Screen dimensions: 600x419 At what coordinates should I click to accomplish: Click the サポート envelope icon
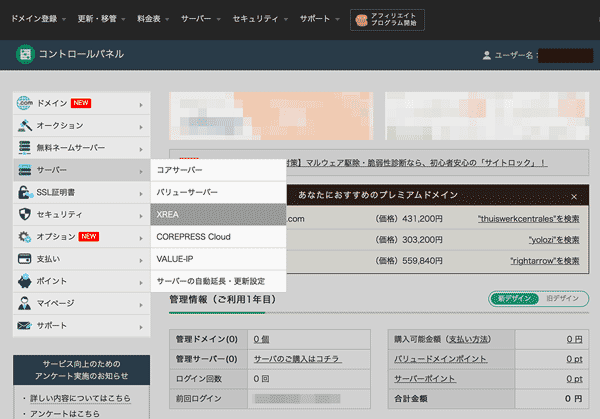24,326
